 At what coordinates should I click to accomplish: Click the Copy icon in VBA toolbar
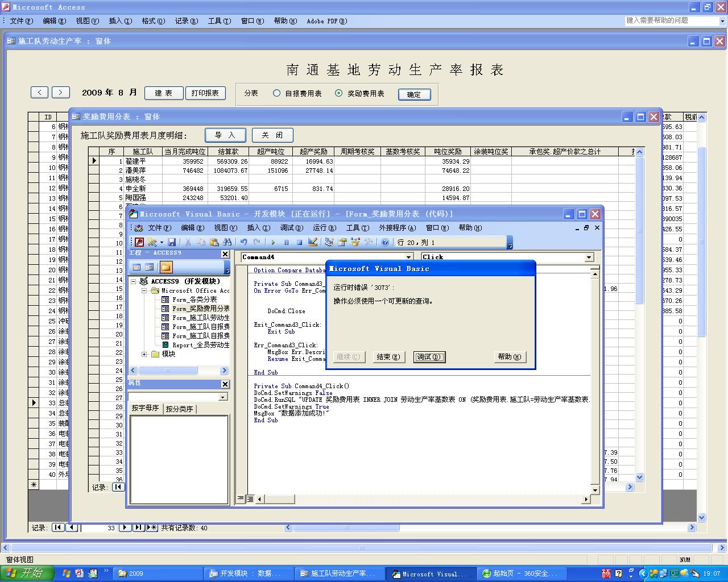(x=201, y=242)
